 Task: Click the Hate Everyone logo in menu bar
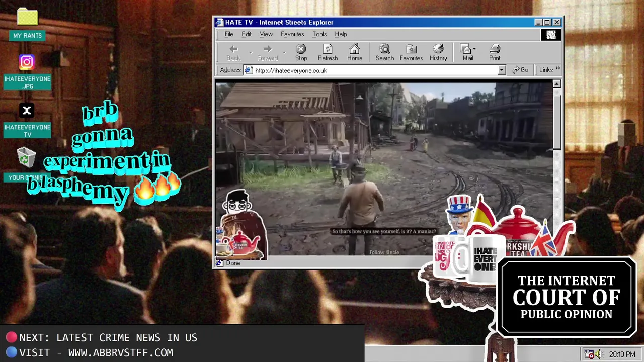coord(551,35)
